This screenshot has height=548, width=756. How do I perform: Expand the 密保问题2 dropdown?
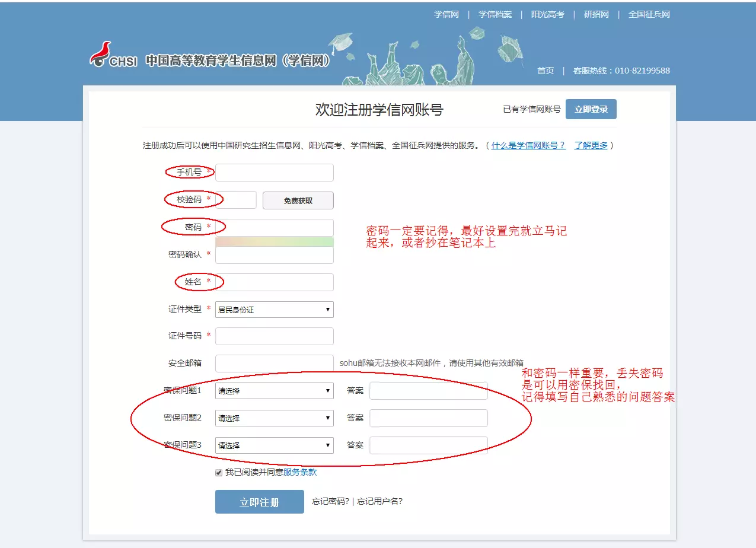click(x=275, y=418)
